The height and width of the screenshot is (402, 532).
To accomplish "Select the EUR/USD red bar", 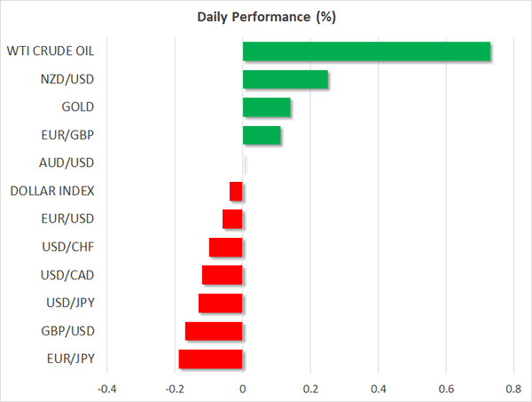I will click(232, 219).
